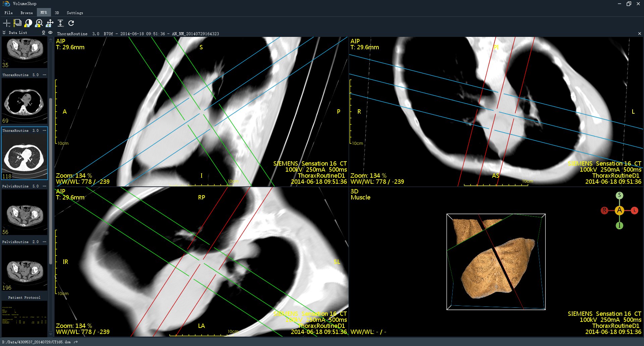Open options menu for ThoraxRoutine 5.0 series
This screenshot has height=346, width=644.
point(44,75)
